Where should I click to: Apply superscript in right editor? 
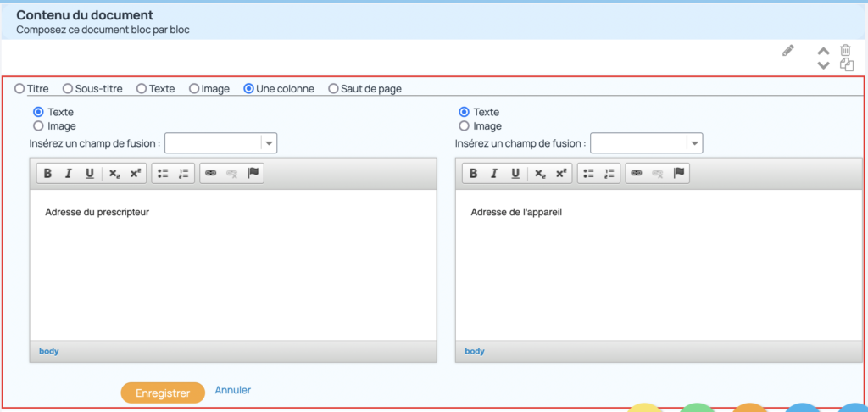[x=561, y=173]
